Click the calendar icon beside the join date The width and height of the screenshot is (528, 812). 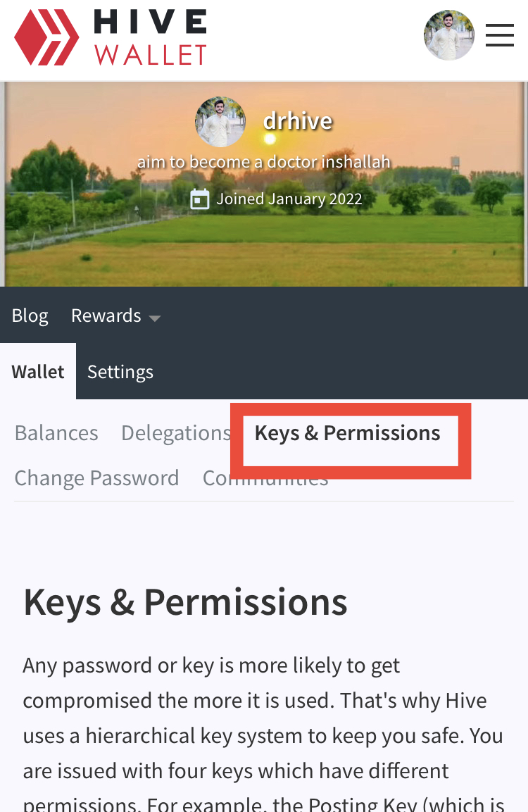tap(200, 199)
